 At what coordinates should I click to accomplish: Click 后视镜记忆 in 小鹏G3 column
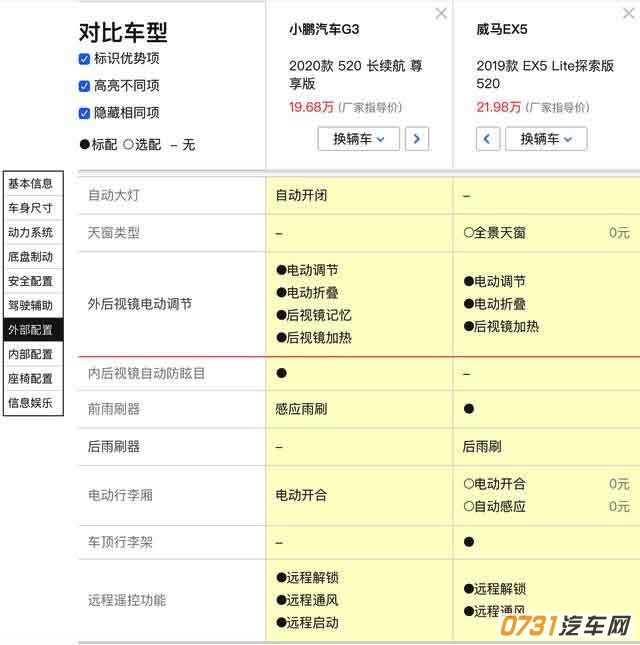(x=314, y=316)
